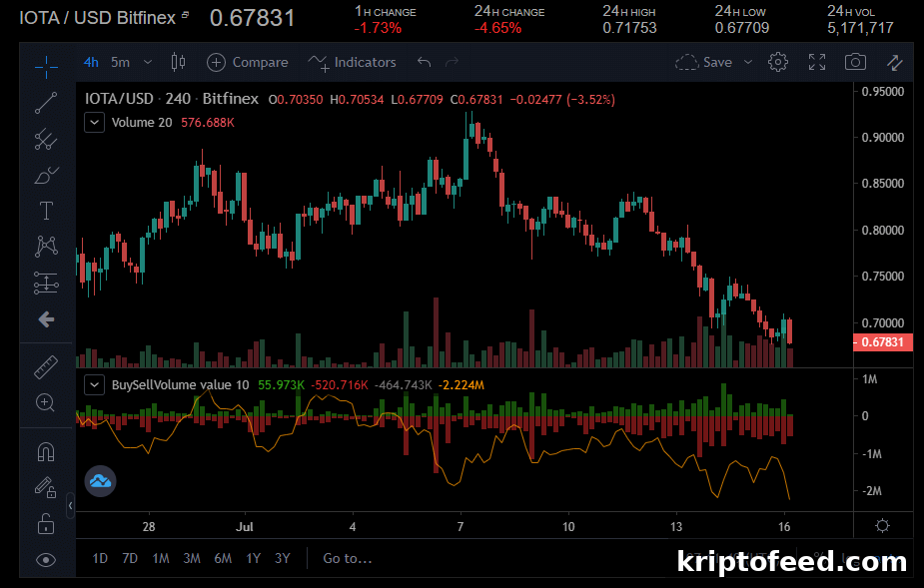Select the XABCD pattern tool

tap(46, 247)
